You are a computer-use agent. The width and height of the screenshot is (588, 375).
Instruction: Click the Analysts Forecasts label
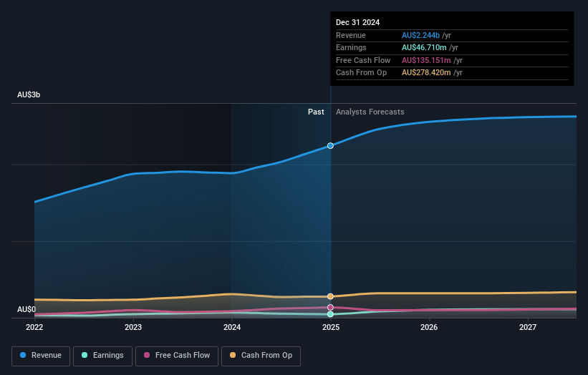(x=370, y=112)
